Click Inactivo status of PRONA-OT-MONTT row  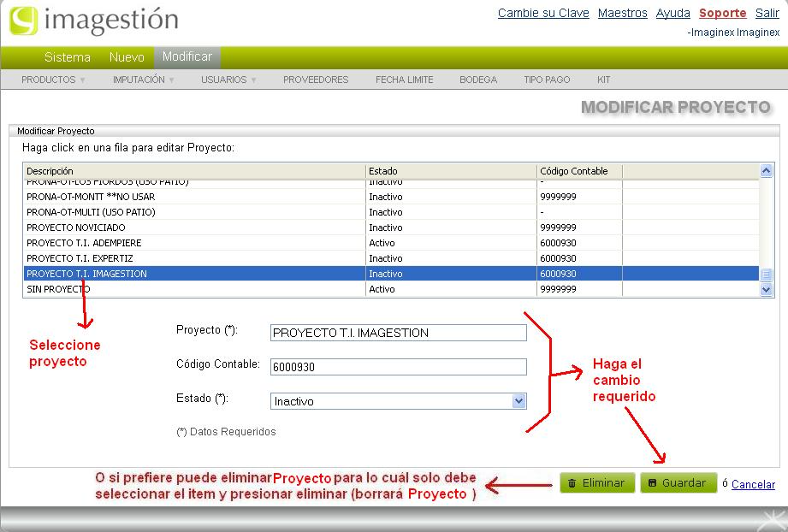tap(386, 197)
